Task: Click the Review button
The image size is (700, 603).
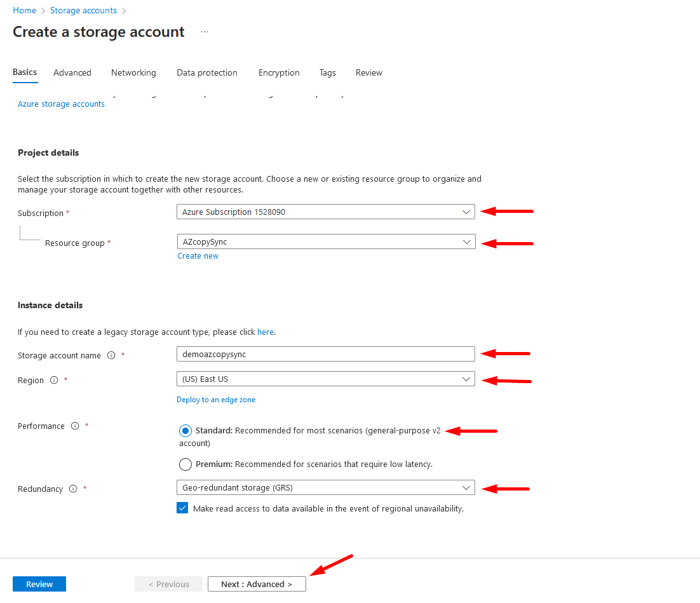Action: pos(39,583)
